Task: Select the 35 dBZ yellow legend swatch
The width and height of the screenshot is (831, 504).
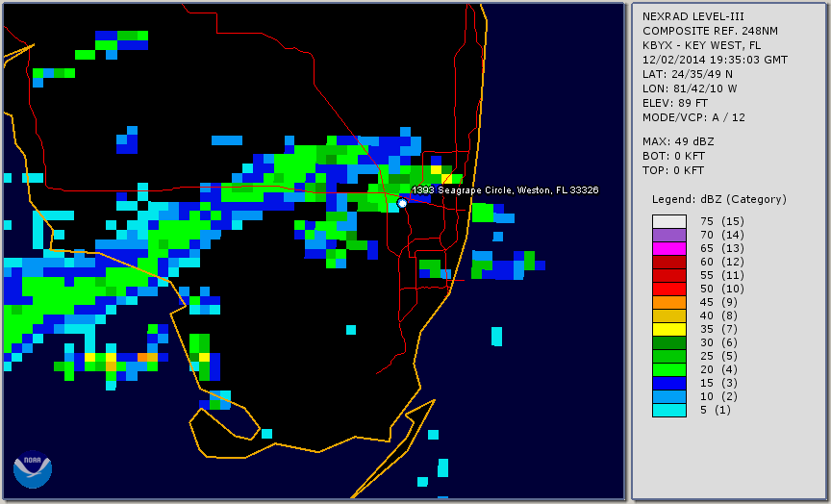Action: [668, 329]
